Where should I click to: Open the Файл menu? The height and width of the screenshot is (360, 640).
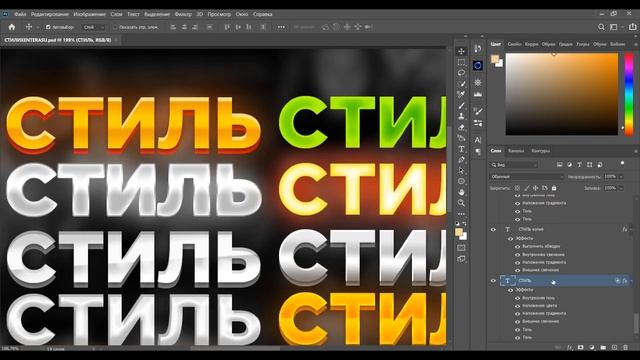20,14
